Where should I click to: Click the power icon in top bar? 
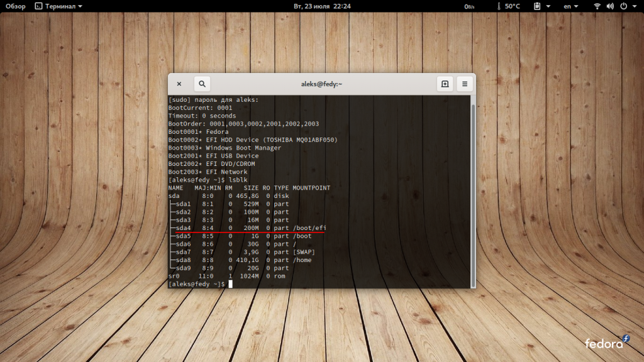[x=623, y=6]
